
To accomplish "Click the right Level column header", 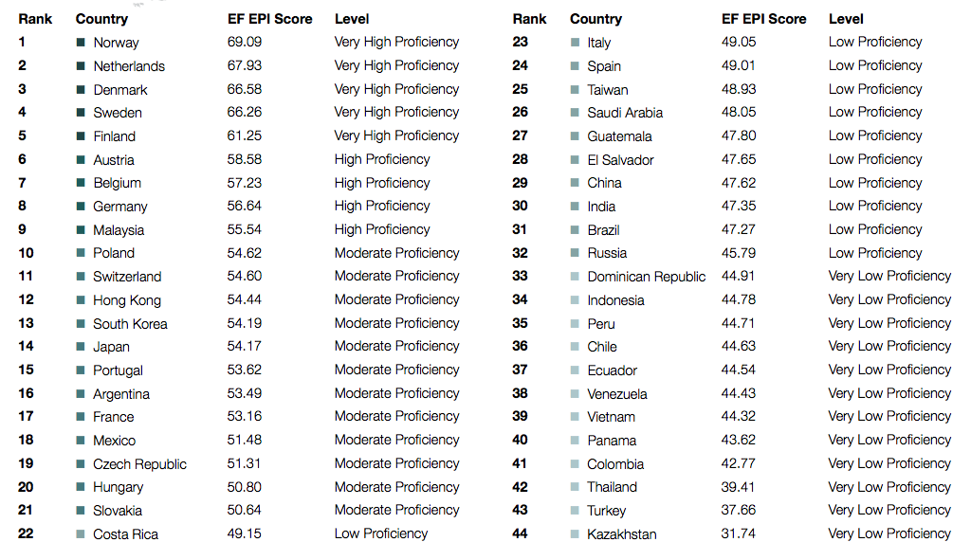I will point(846,19).
